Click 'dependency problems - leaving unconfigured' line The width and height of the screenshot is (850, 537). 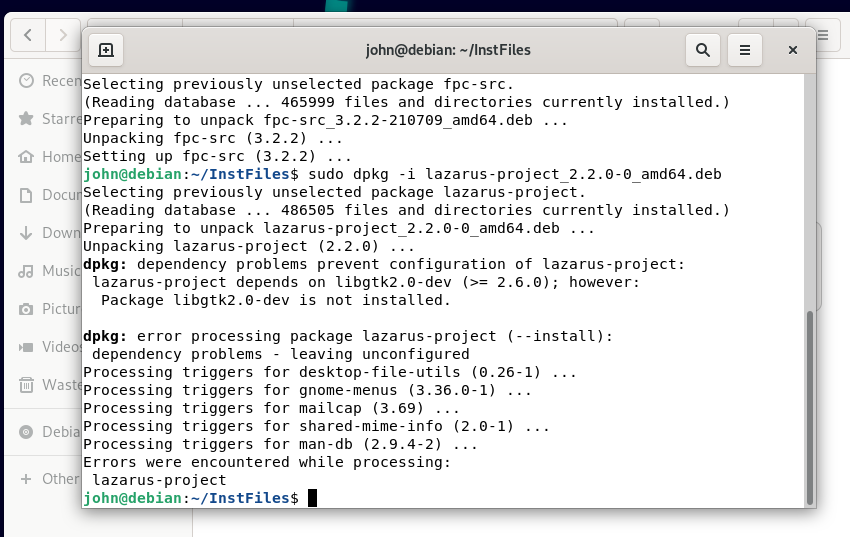coord(280,354)
